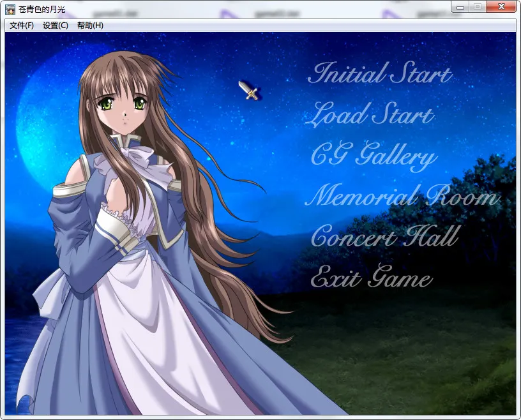
Task: Select Load Start to load a save
Action: (x=370, y=116)
